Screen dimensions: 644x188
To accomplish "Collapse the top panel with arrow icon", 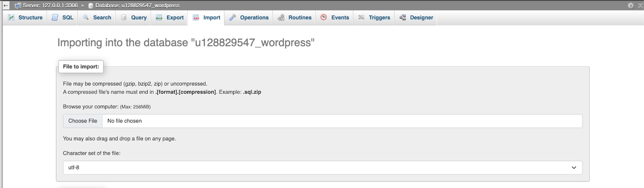I will pyautogui.click(x=640, y=5).
